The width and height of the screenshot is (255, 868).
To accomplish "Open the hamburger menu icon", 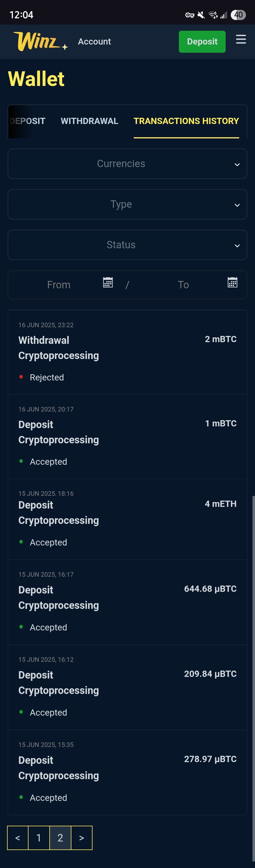I will pyautogui.click(x=241, y=40).
